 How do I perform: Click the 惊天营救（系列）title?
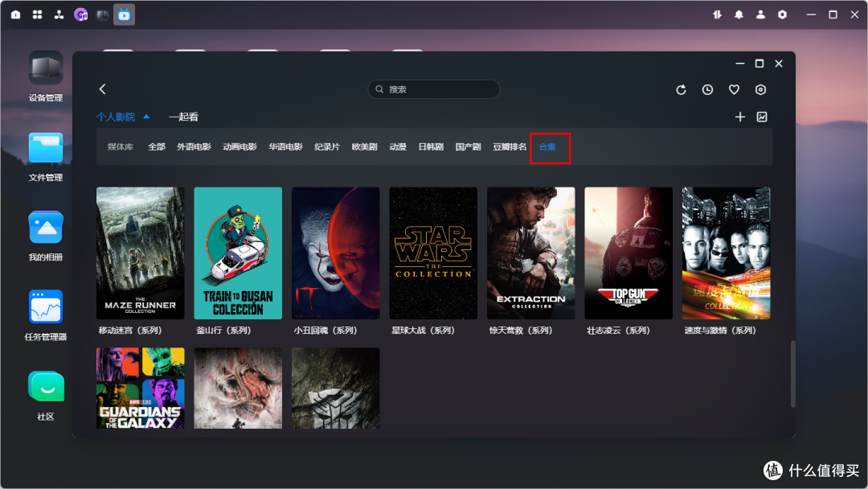(521, 331)
